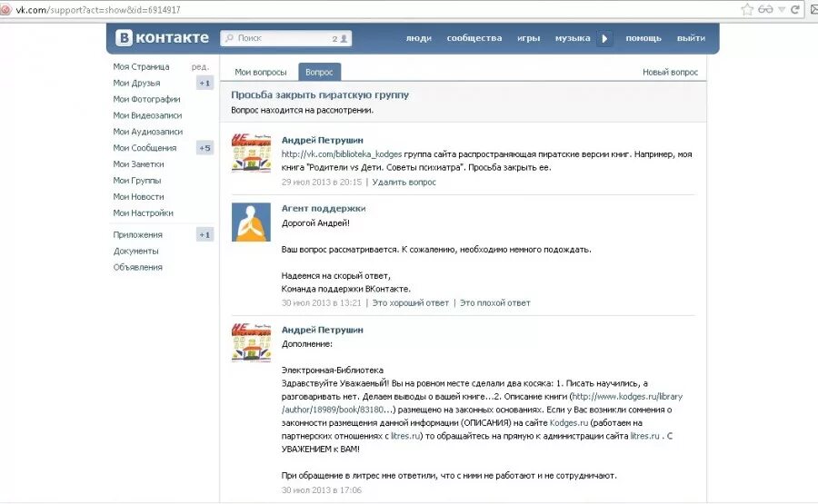Click the first litres.ru link after отношениях с

[405, 436]
